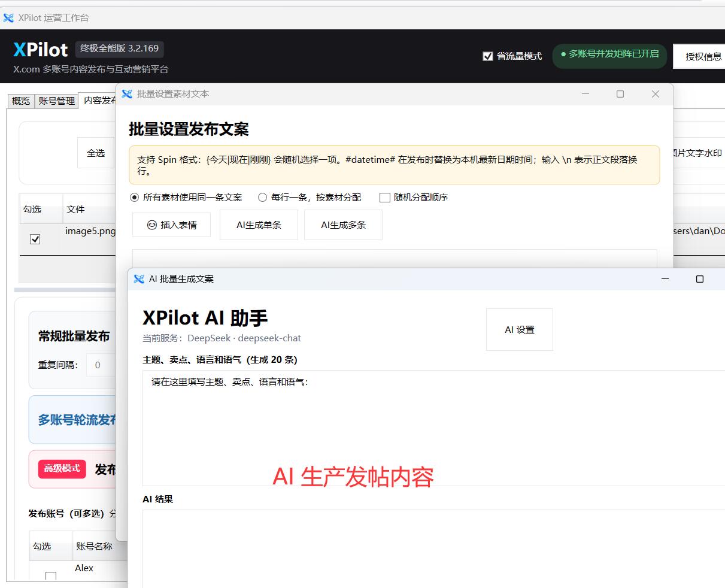Viewport: 725px width, 588px height.
Task: Select 所有素材使用同一条文案 radio option
Action: (x=134, y=197)
